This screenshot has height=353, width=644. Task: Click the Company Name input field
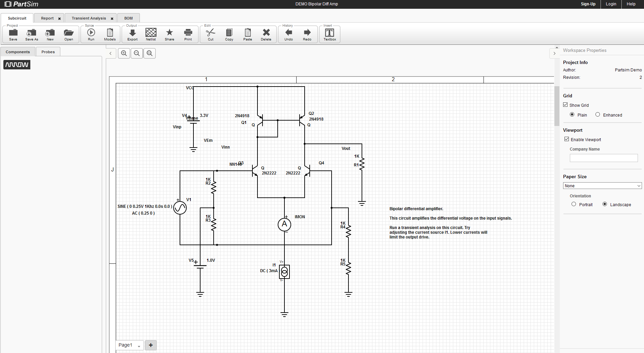[603, 158]
